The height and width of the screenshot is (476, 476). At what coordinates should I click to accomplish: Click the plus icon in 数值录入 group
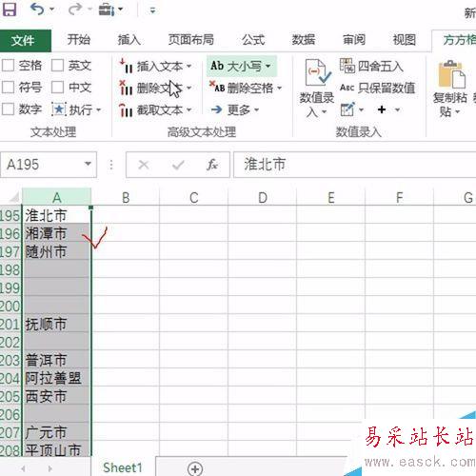tap(382, 109)
